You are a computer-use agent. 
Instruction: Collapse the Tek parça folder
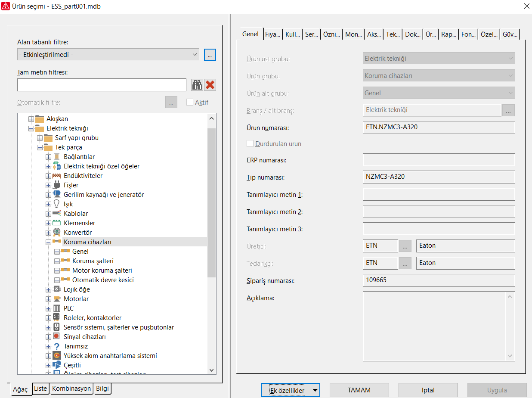tap(40, 147)
